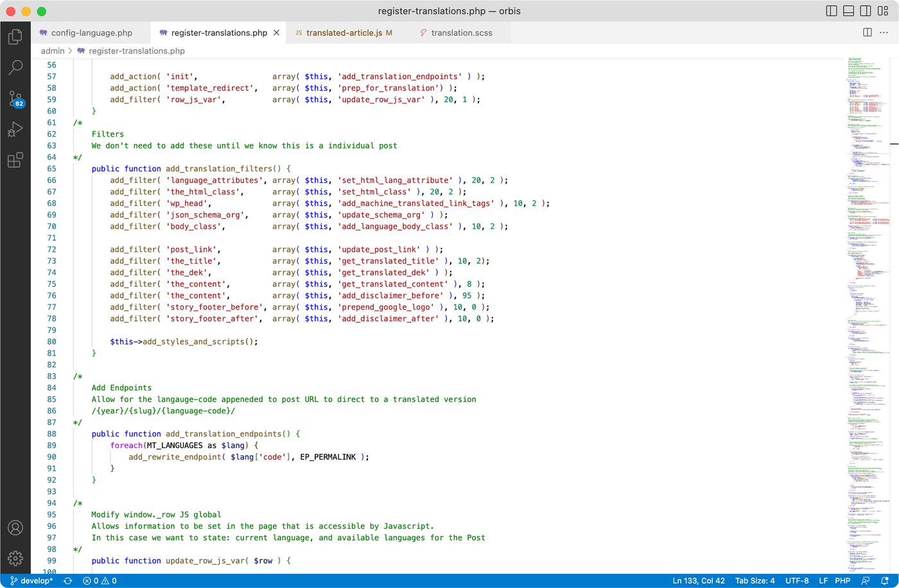Toggle the primary side bar layout button

pos(832,12)
